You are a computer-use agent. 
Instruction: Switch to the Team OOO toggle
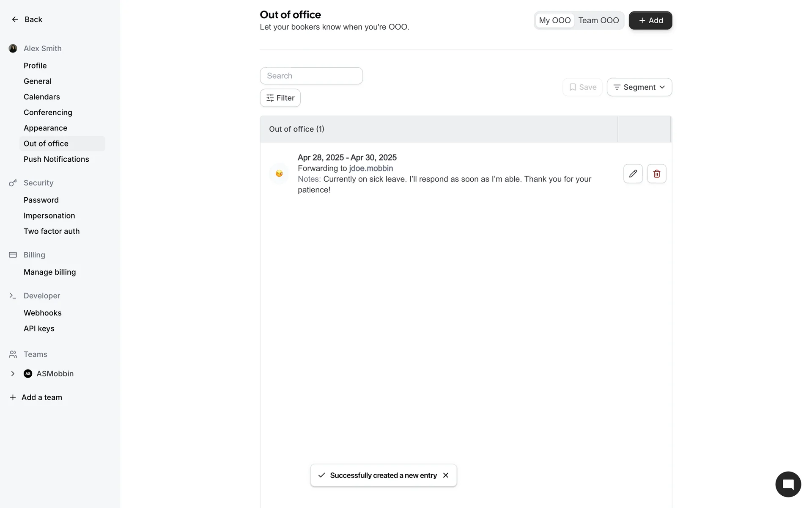[x=598, y=20]
